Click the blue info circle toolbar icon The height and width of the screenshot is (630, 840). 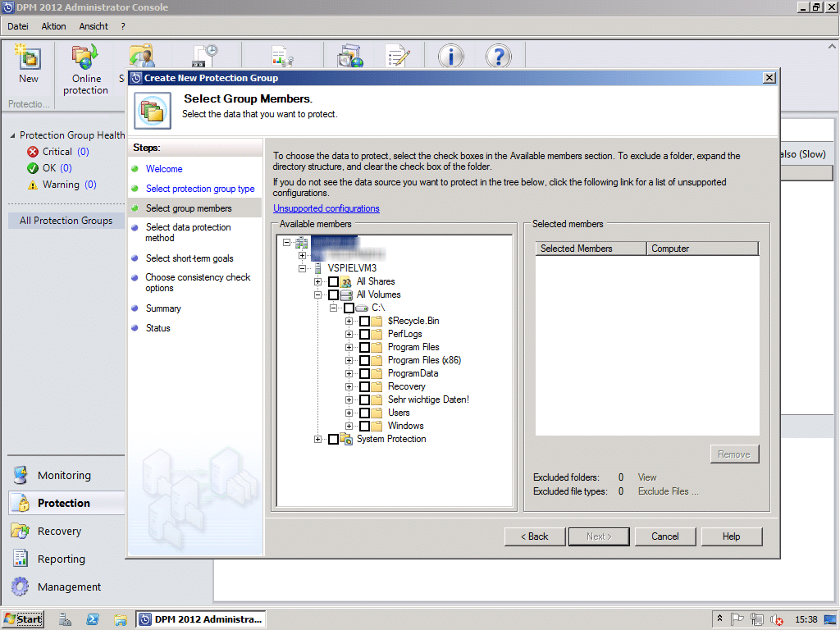450,57
